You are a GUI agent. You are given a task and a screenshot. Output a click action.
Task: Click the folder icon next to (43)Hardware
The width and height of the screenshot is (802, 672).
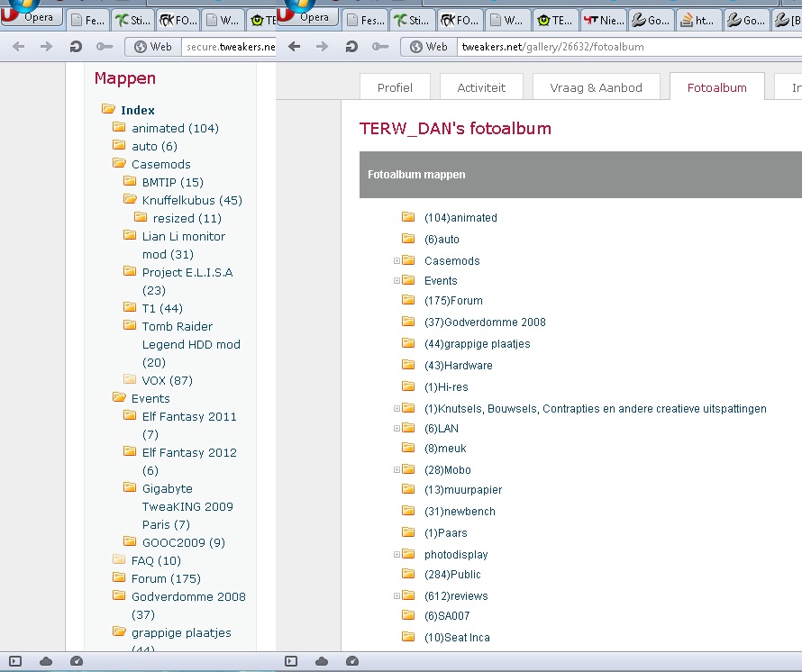pos(408,365)
